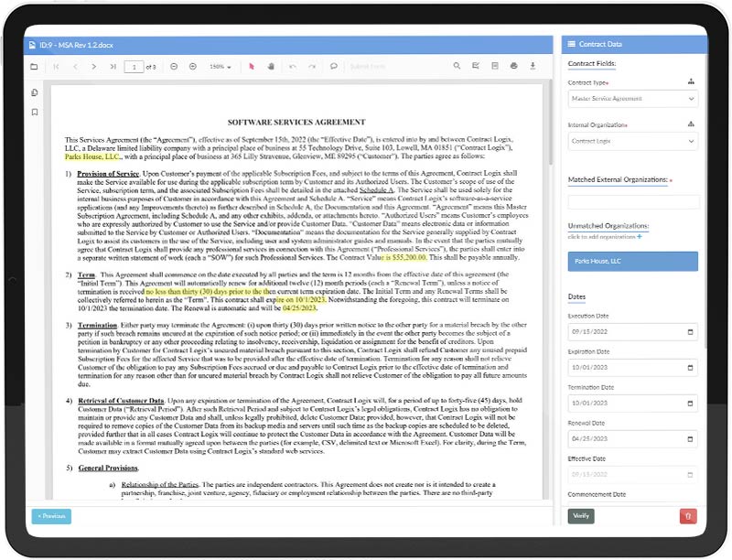Click the Termination Date field
The height and width of the screenshot is (560, 732).
(x=632, y=404)
